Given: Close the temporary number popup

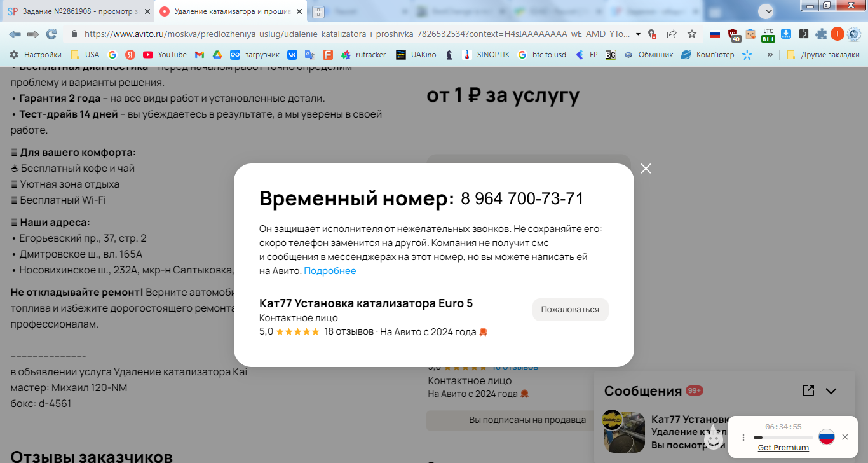Looking at the screenshot, I should (646, 169).
